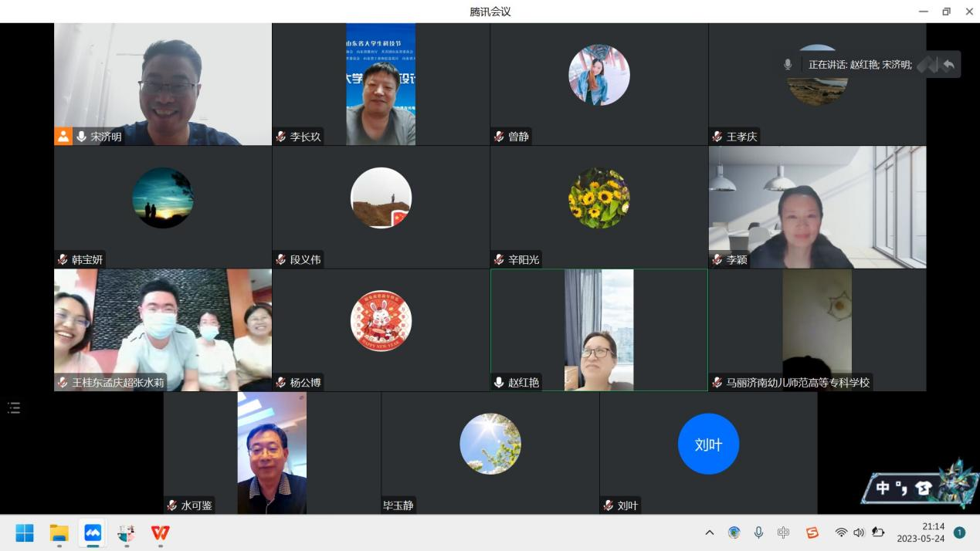The height and width of the screenshot is (551, 980).
Task: Select 李颖's video tile
Action: (x=817, y=207)
